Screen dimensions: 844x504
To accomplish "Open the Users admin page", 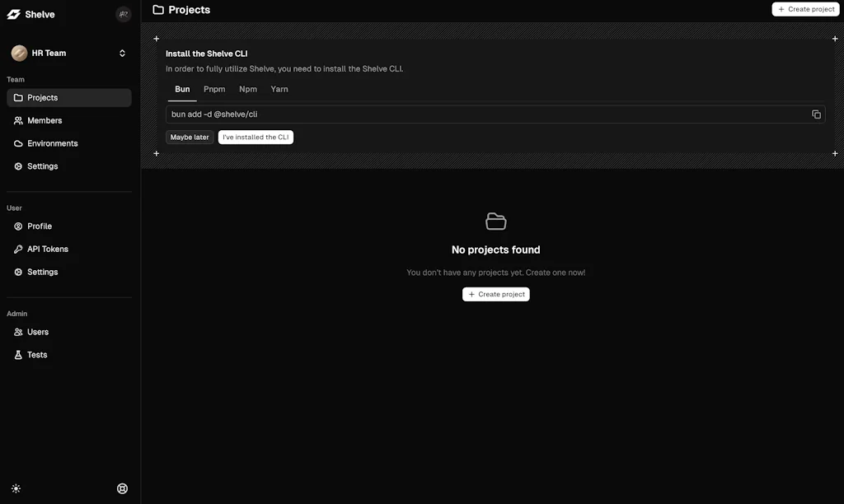I will click(37, 332).
